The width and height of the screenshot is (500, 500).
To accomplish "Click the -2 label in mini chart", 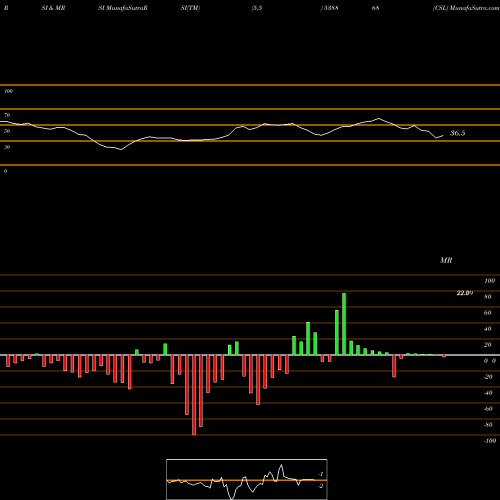I will [321, 486].
